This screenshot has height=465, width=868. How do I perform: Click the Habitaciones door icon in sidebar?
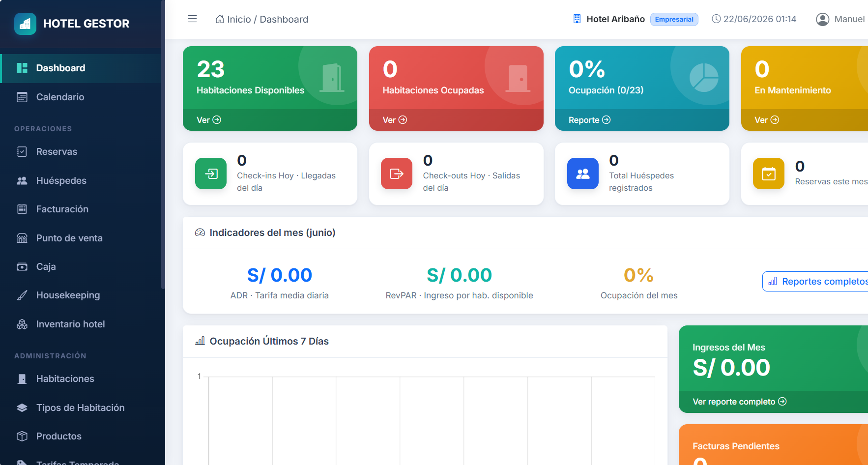click(22, 378)
